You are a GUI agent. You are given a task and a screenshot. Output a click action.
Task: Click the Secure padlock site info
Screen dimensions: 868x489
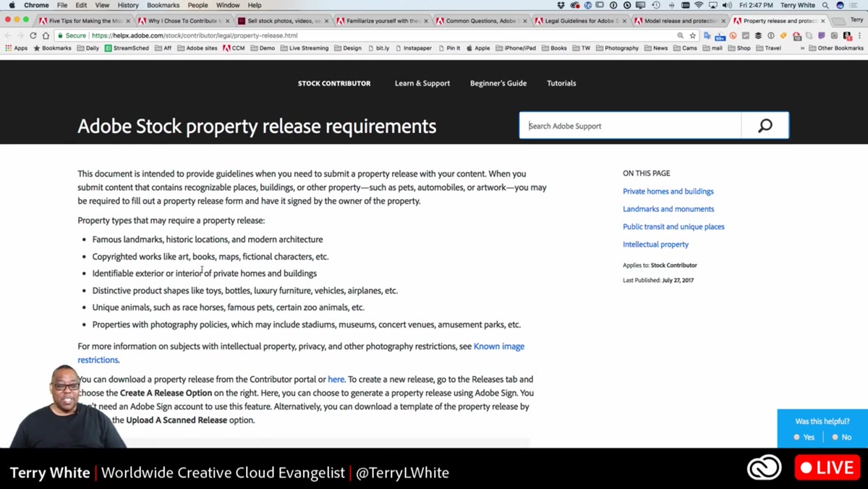click(71, 35)
